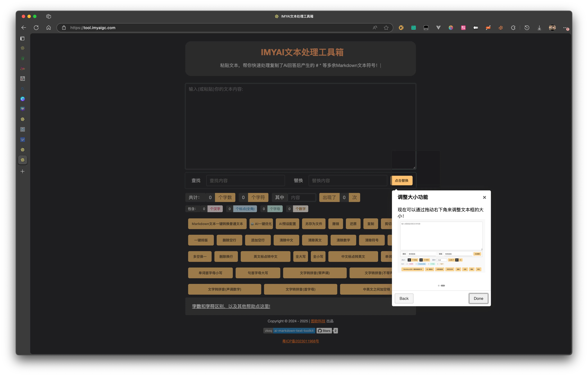This screenshot has width=588, height=376.
Task: Open the 字数和字符区别 help link
Action: point(231,306)
